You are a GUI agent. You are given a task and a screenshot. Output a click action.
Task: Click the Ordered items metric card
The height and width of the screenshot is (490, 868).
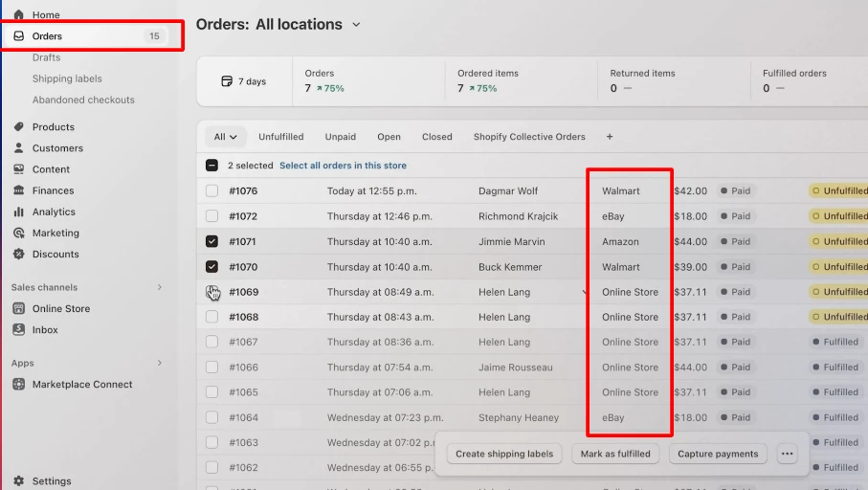point(522,80)
